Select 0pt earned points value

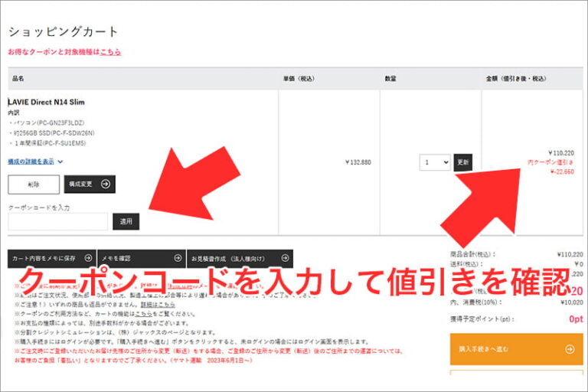coord(576,318)
